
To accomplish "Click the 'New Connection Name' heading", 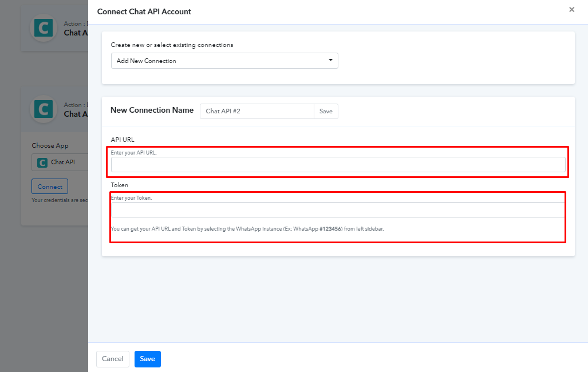I will pyautogui.click(x=152, y=110).
